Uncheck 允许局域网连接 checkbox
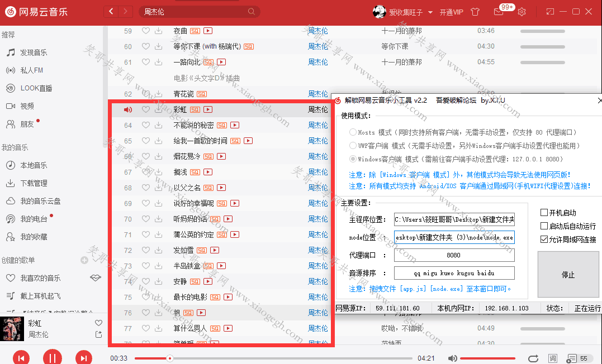Viewport: 602px width, 364px height. [x=544, y=240]
